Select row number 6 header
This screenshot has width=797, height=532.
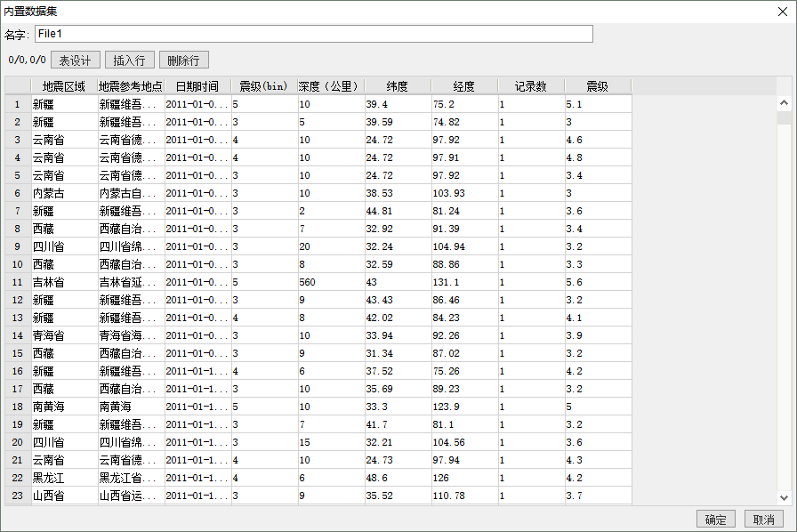coord(18,193)
